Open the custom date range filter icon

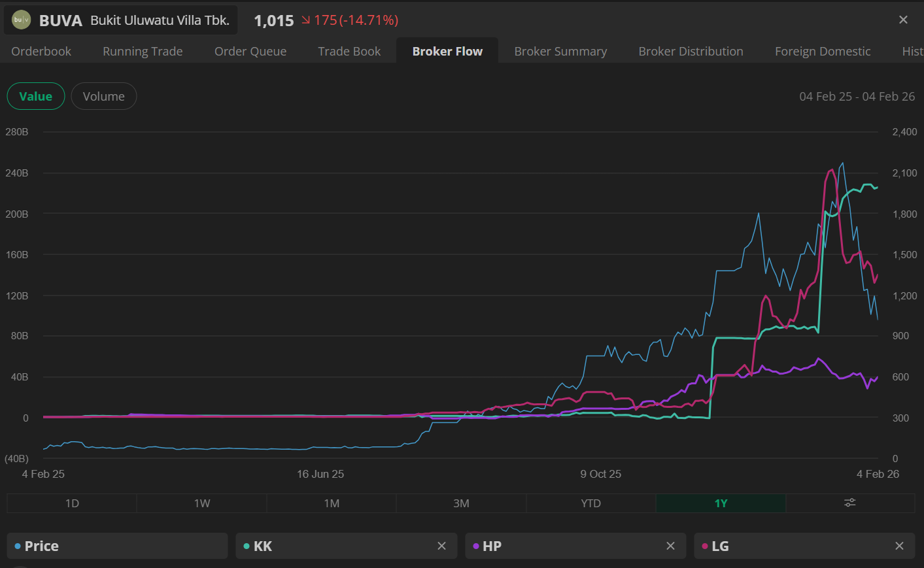click(x=849, y=503)
